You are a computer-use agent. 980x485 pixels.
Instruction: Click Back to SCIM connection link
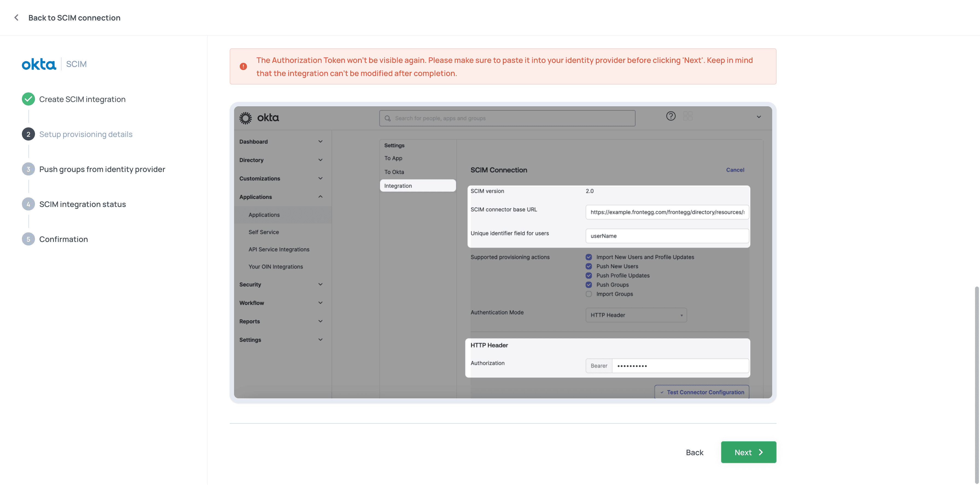pyautogui.click(x=74, y=17)
